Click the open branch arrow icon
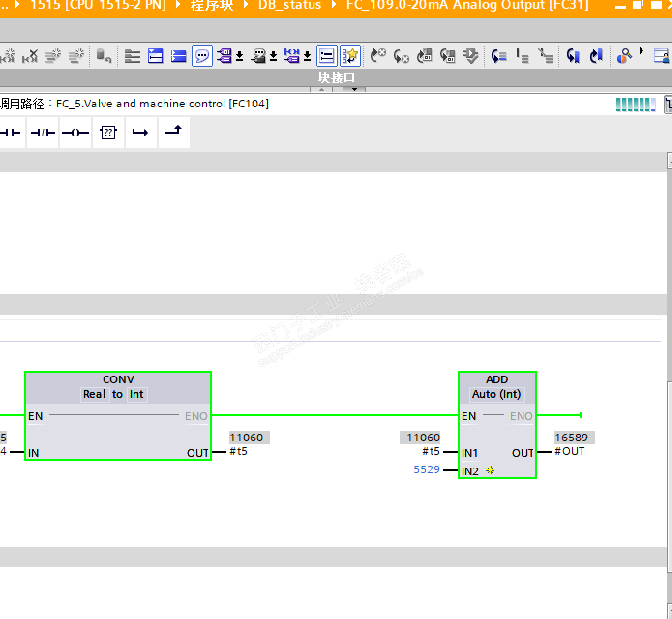The image size is (672, 619). click(140, 132)
